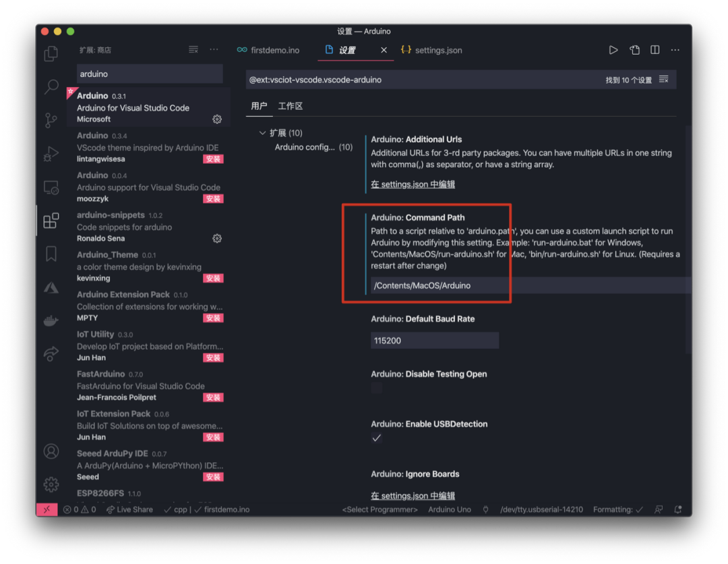Open extensions panel more actions menu

(x=214, y=50)
